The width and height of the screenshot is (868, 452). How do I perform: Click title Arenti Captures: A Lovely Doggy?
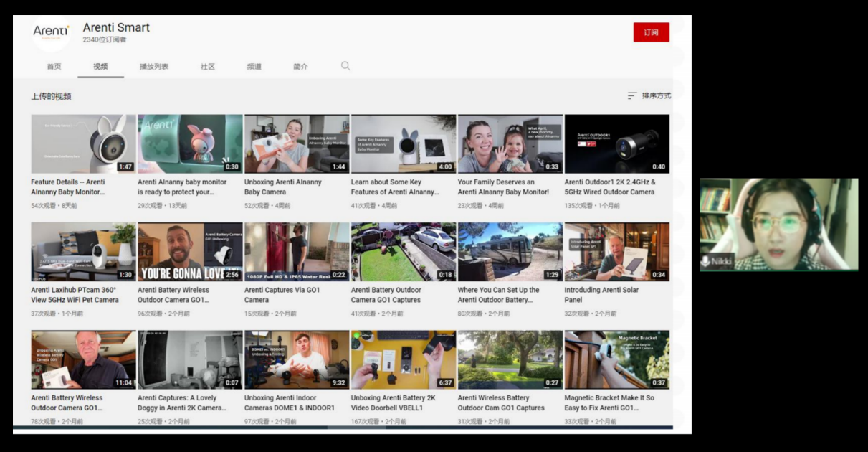point(182,402)
